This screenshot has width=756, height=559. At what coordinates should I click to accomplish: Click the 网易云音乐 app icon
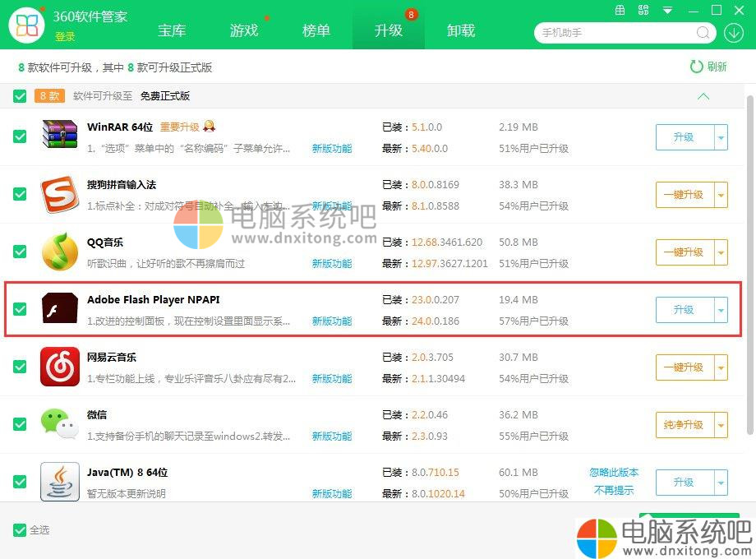click(x=60, y=367)
